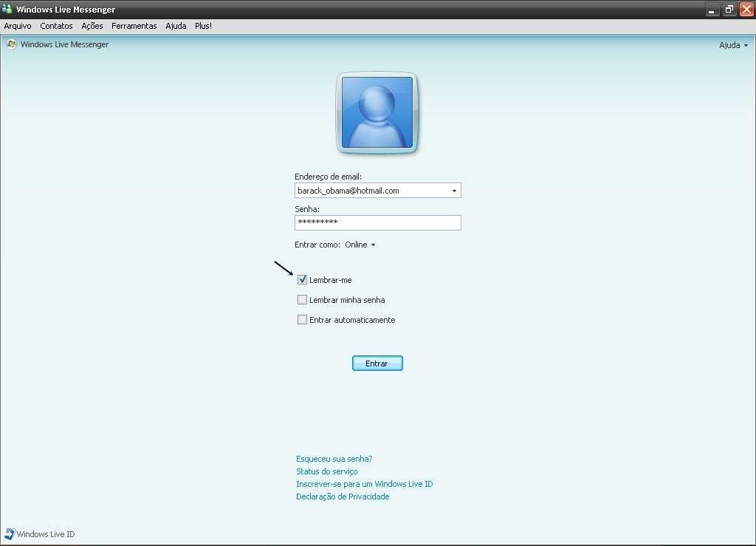The height and width of the screenshot is (546, 756).
Task: Tick Entrar automaticamente checkbox
Action: [302, 319]
